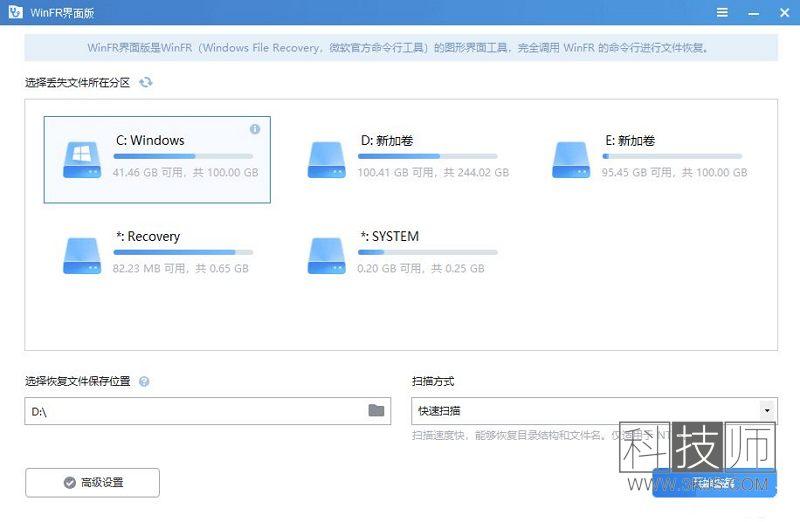The width and height of the screenshot is (800, 522).
Task: Click the WinFR界面版 window title
Action: click(62, 13)
